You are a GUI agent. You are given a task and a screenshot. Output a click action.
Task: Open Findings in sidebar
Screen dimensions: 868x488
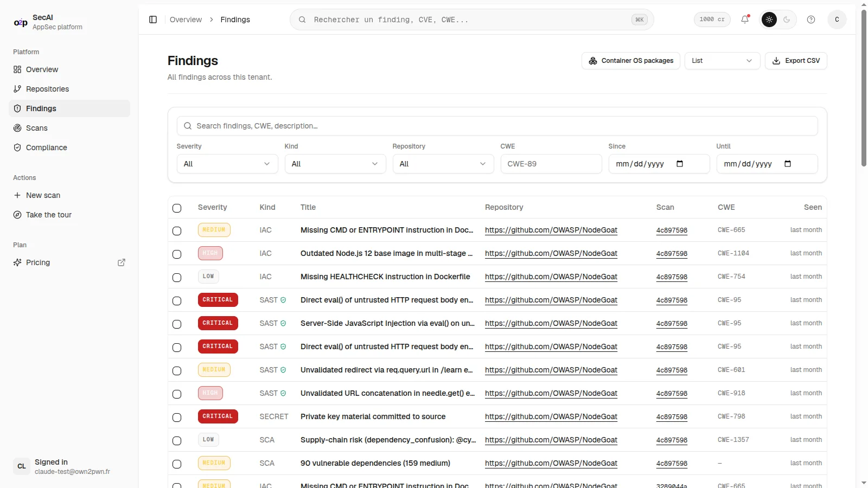click(x=69, y=108)
